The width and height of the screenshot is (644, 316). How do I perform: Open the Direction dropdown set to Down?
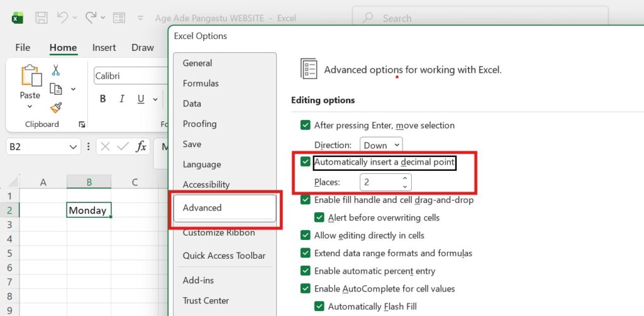click(381, 145)
